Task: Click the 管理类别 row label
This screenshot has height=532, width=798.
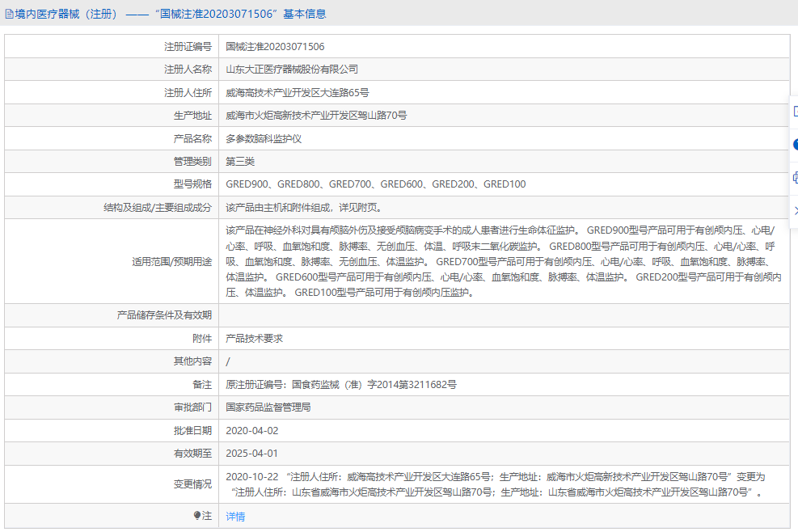Action: [x=192, y=162]
